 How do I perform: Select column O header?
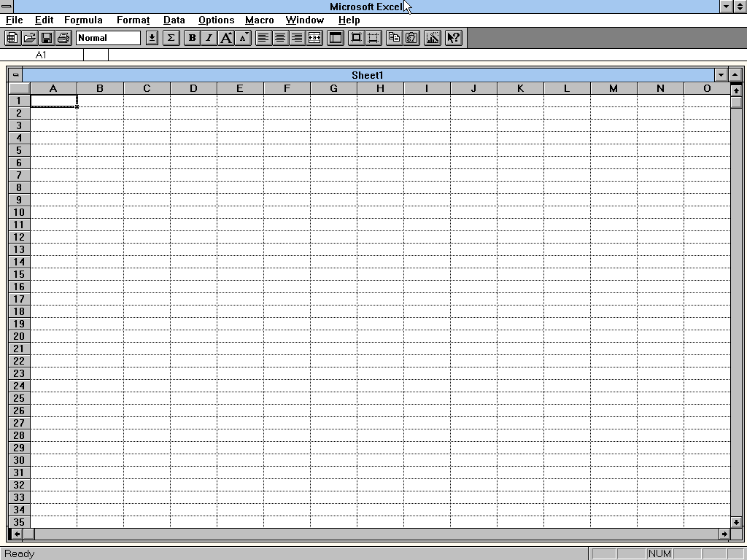[x=707, y=88]
